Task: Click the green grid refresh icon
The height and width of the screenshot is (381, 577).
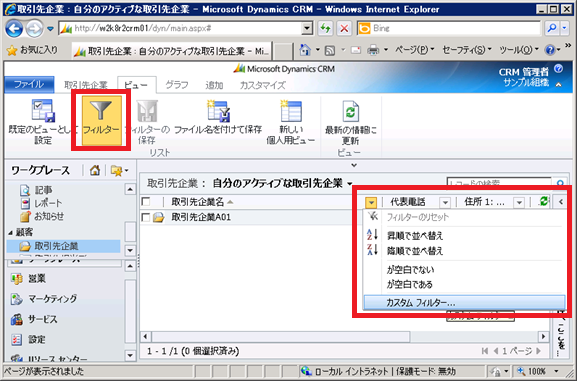Action: point(543,201)
